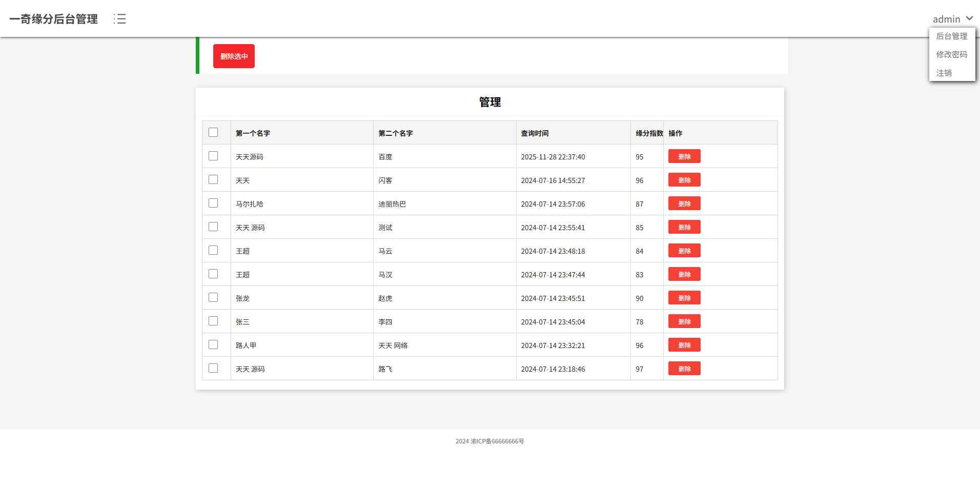Mark the checkbox for 路人甲 row
980x489 pixels.
coord(213,344)
